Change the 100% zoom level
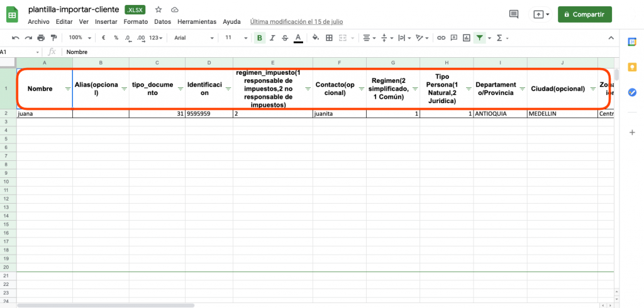 [80, 38]
